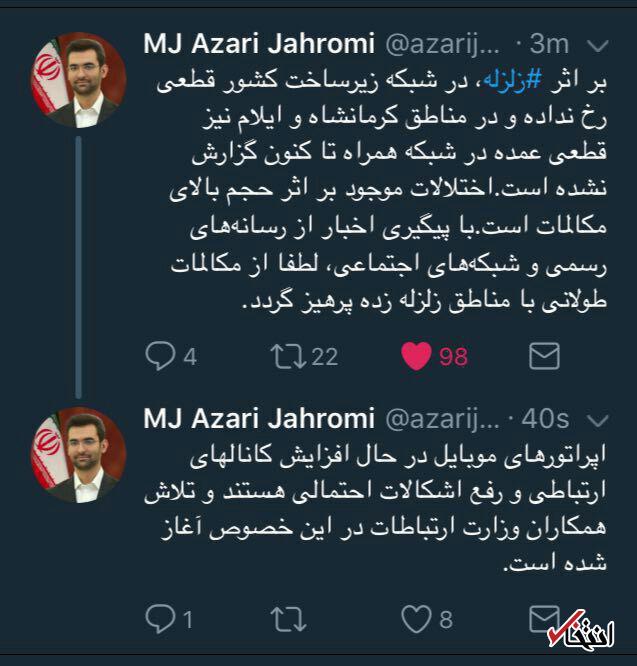Open second tweet's profile picture
The height and width of the screenshot is (666, 637).
pyautogui.click(x=79, y=454)
